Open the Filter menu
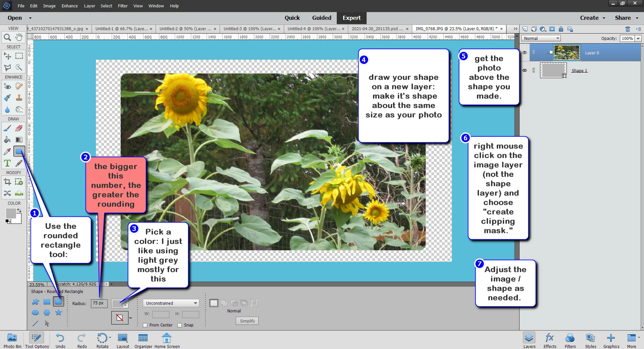Viewport: 644px width, 349px height. click(x=123, y=6)
